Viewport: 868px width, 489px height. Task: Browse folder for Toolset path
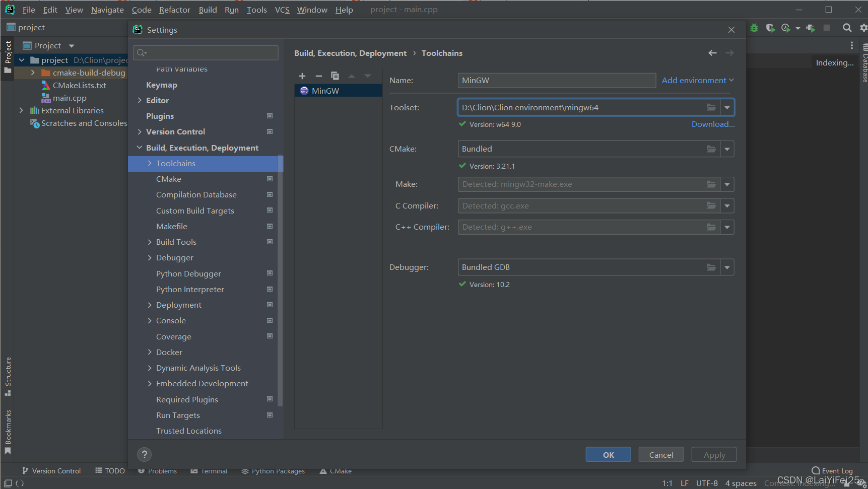[x=711, y=107]
